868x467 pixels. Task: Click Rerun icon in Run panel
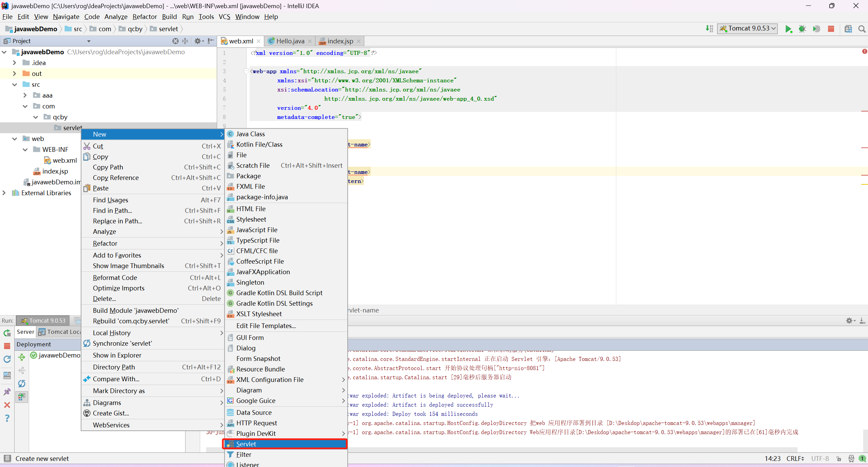click(7, 333)
